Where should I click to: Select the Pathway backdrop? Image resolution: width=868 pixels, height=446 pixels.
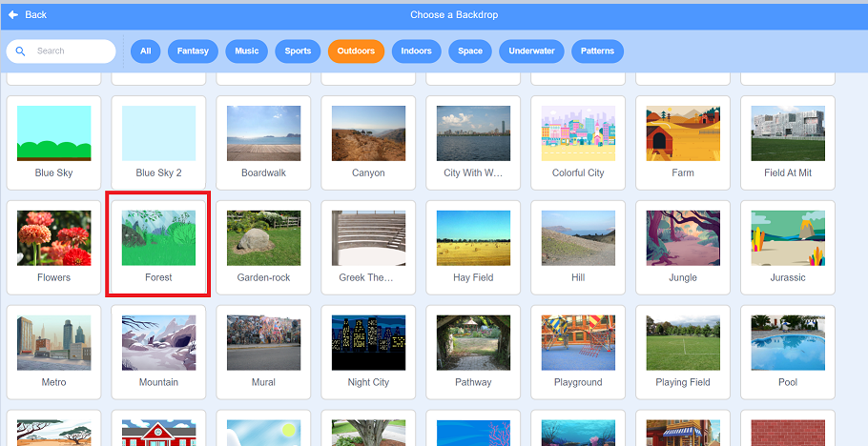(x=473, y=352)
